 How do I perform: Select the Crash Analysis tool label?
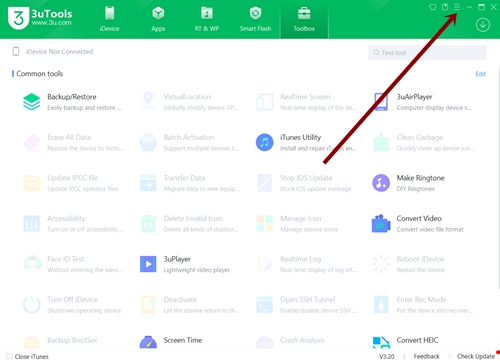click(x=302, y=340)
